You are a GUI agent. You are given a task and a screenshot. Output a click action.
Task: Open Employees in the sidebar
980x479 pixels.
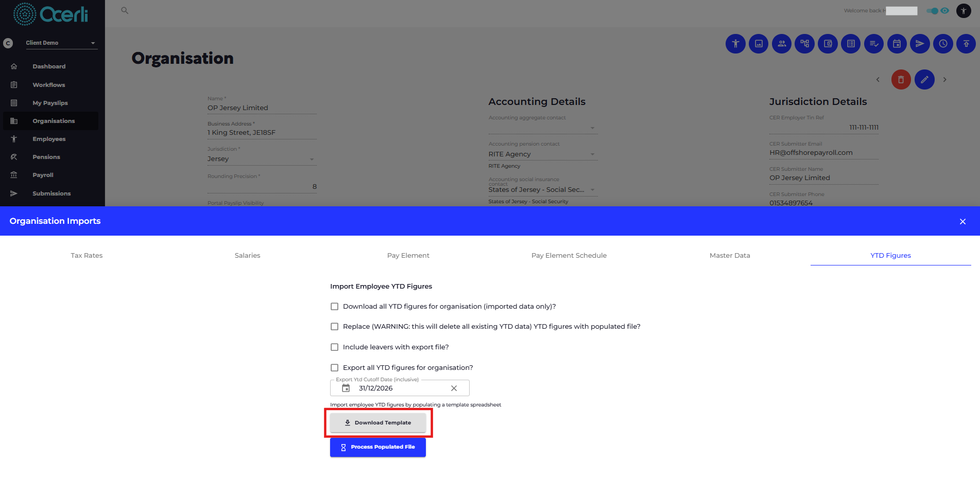(50, 139)
